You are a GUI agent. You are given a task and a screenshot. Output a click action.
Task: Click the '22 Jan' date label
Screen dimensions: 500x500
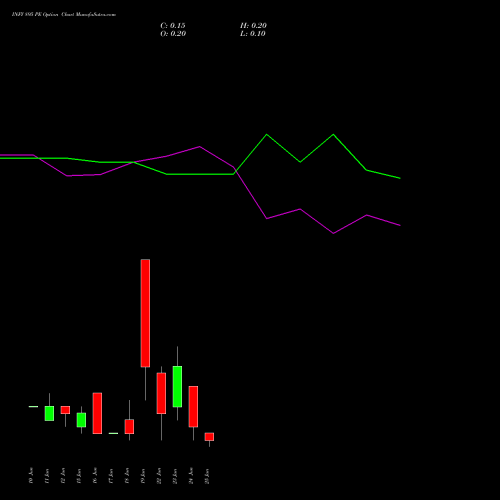tap(159, 476)
